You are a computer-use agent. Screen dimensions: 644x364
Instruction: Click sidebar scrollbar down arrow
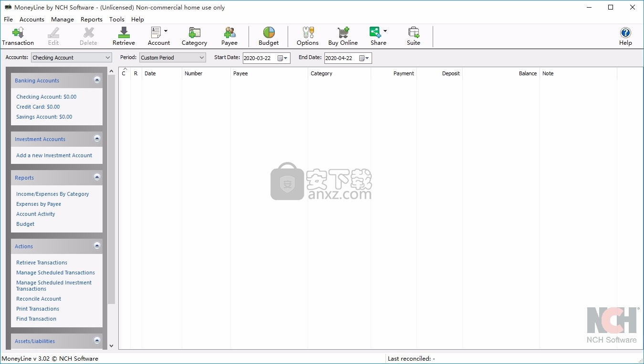(x=111, y=346)
